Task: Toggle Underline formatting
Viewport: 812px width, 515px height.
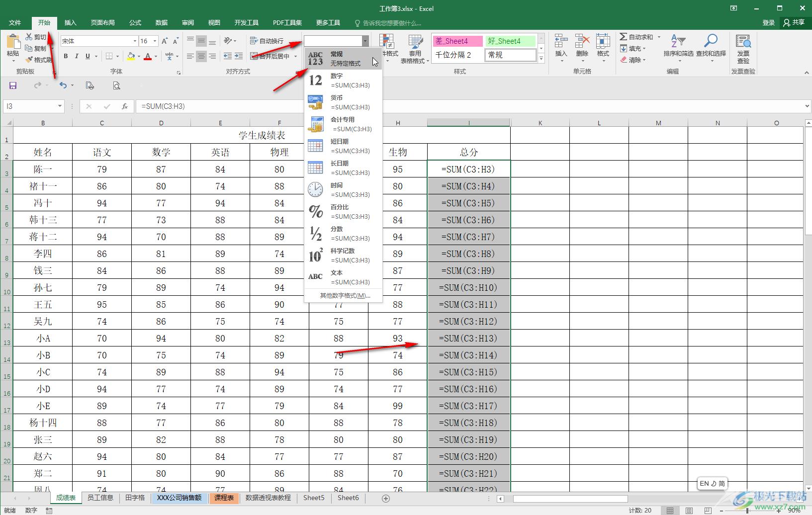Action: tap(88, 56)
